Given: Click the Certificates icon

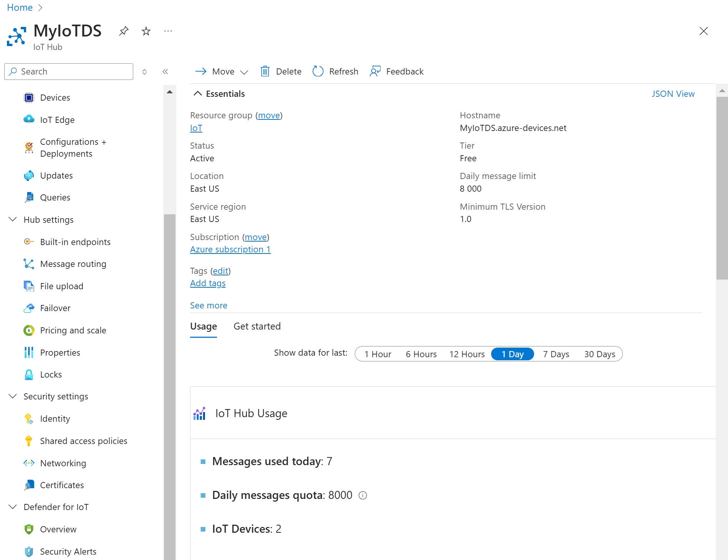Looking at the screenshot, I should pos(29,485).
